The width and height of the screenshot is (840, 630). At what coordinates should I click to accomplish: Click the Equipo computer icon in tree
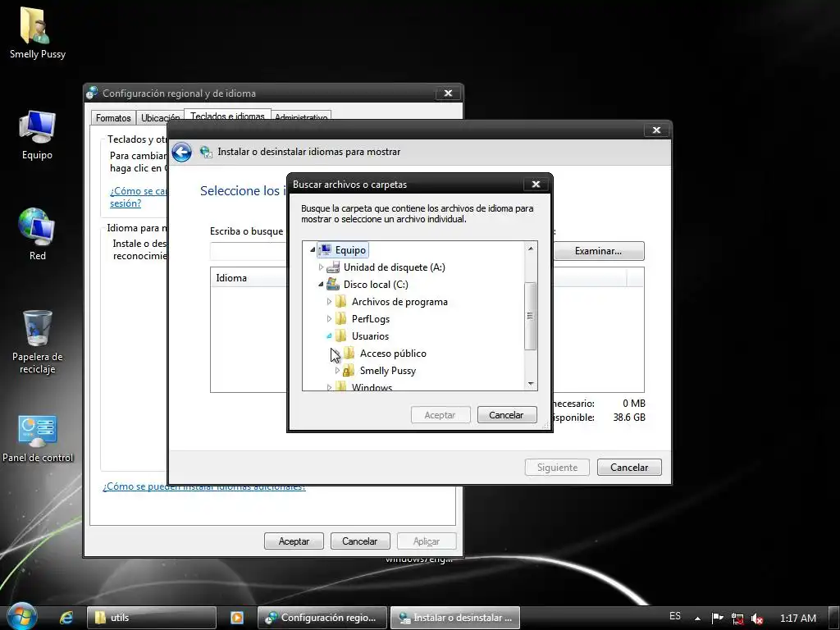click(325, 250)
